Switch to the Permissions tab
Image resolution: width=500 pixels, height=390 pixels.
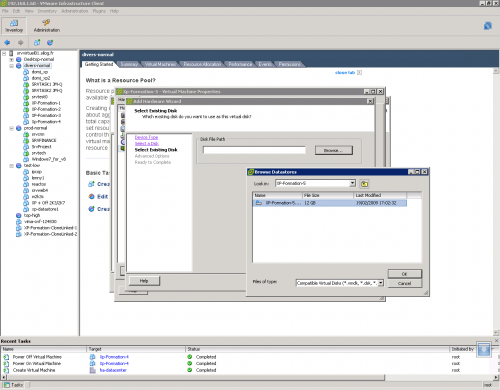(289, 64)
